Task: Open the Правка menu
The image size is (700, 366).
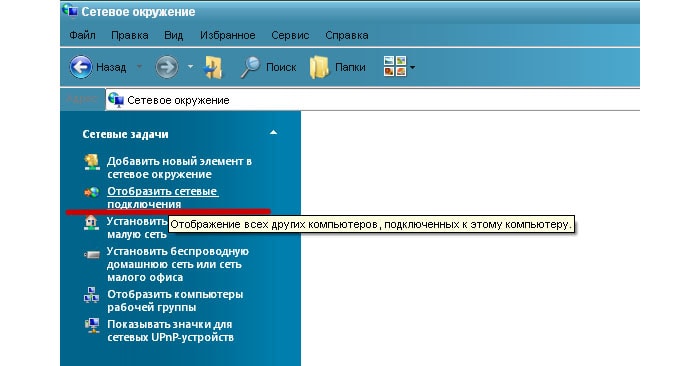Action: [129, 35]
